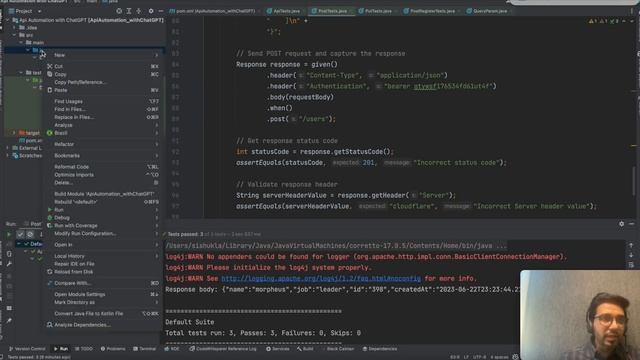This screenshot has width=640, height=360.
Task: Select Optimize Imports entry
Action: (x=102, y=175)
